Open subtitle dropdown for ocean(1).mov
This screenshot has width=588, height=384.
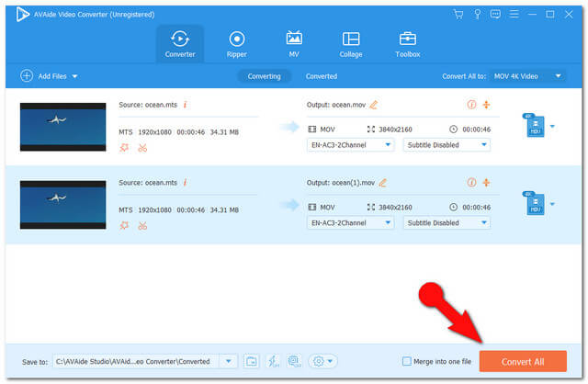click(x=447, y=222)
